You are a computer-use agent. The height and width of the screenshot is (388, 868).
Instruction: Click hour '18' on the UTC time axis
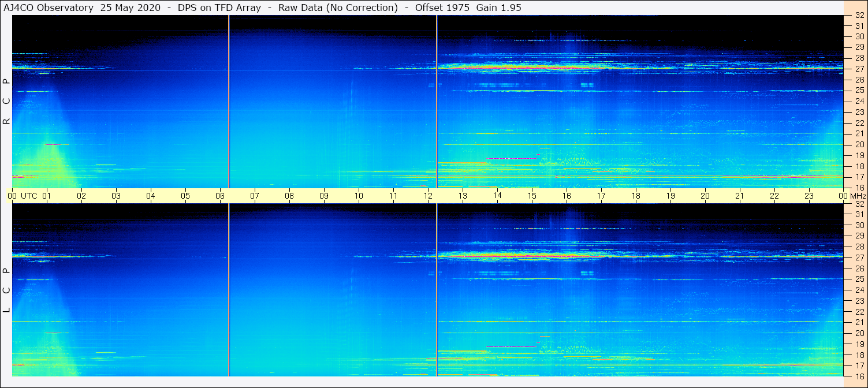pos(636,196)
